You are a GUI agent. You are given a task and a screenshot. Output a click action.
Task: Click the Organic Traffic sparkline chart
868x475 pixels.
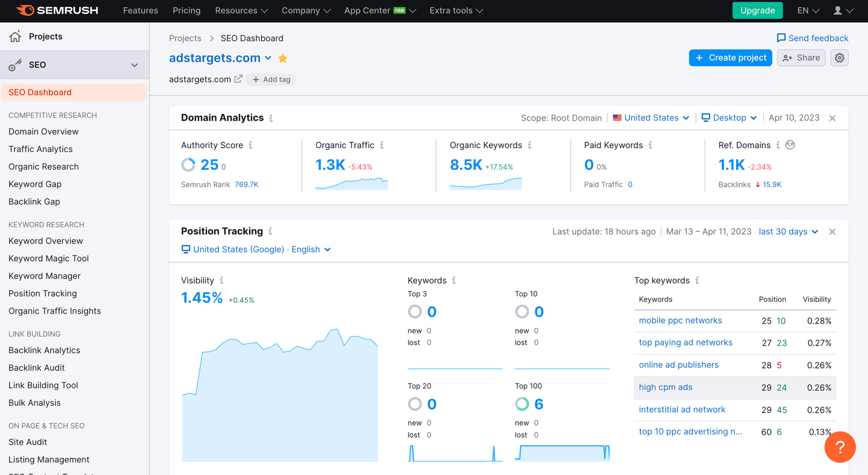click(352, 183)
